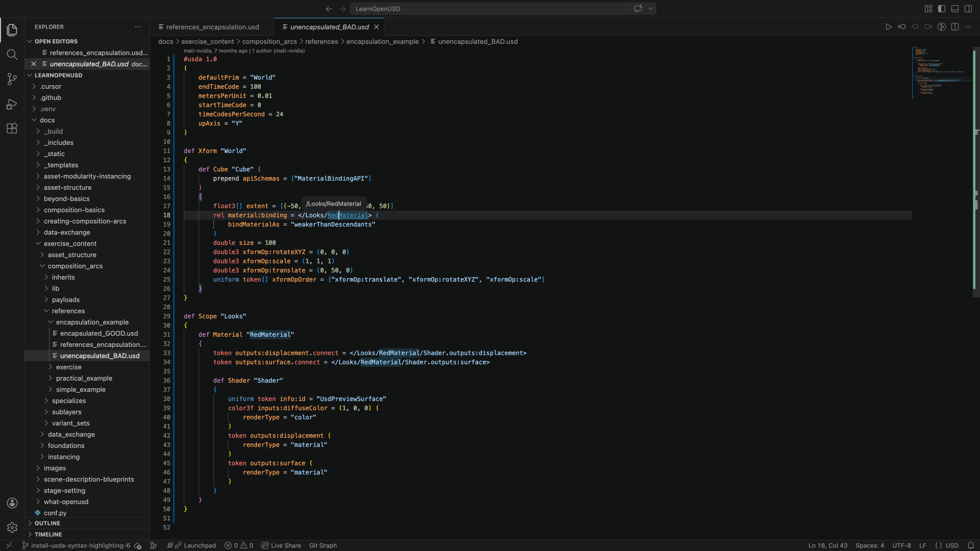Image resolution: width=980 pixels, height=551 pixels.
Task: Go to previous change icon
Action: [x=902, y=27]
